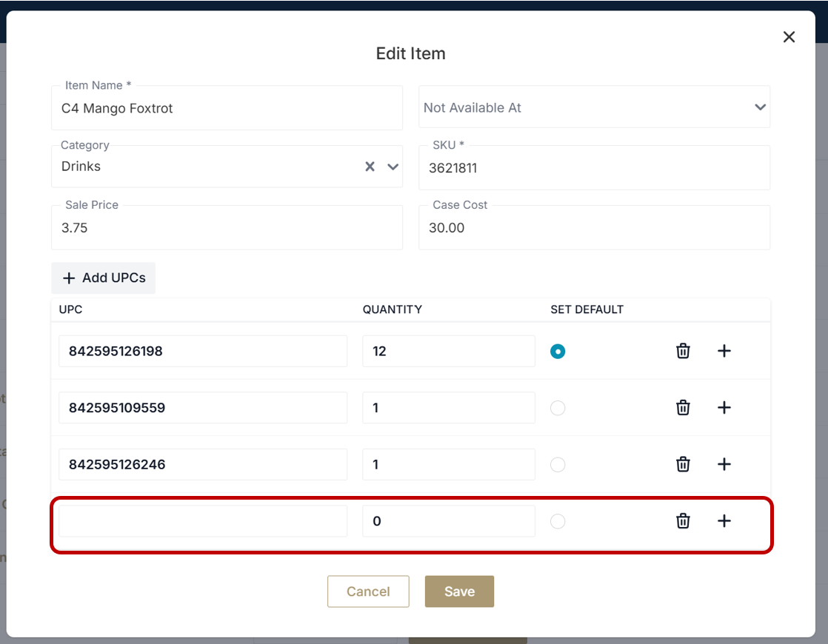Delete the UPC 842595109559 row
This screenshot has height=644, width=828.
683,408
